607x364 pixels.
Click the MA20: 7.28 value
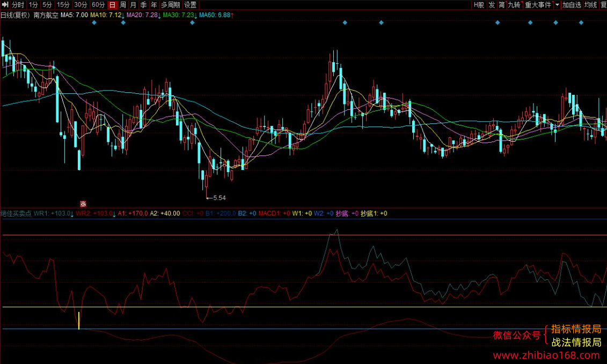click(142, 15)
